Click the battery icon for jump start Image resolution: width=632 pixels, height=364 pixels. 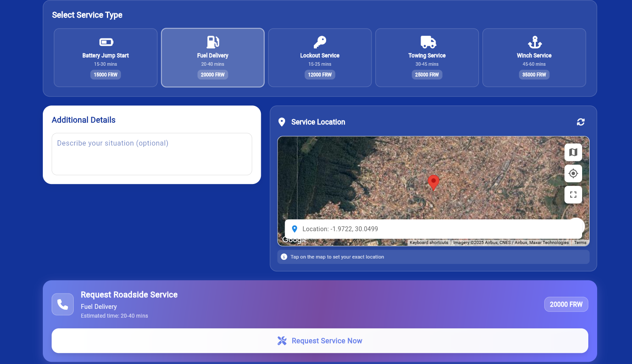click(x=106, y=42)
